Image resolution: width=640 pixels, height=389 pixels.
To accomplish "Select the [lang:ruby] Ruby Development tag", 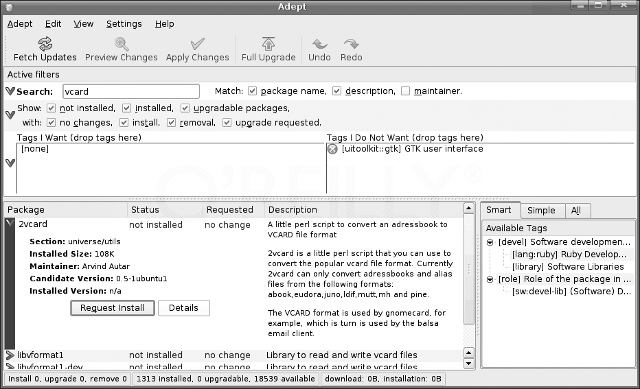I will 569,254.
